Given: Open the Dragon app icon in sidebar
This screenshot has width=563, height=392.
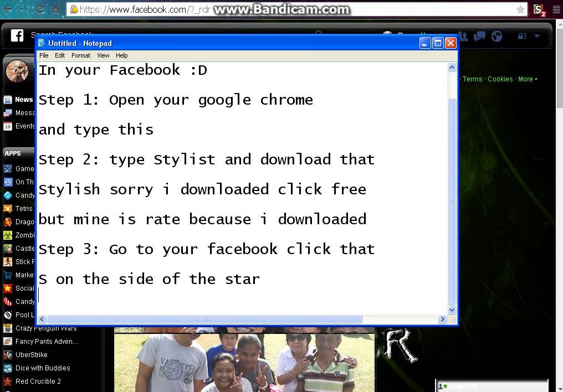Looking at the screenshot, I should [8, 222].
